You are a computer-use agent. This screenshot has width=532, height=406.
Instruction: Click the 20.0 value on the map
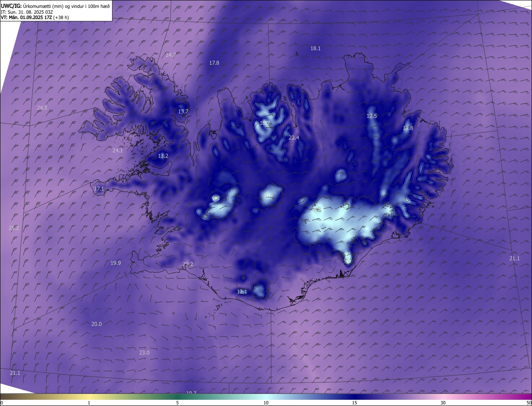[96, 324]
